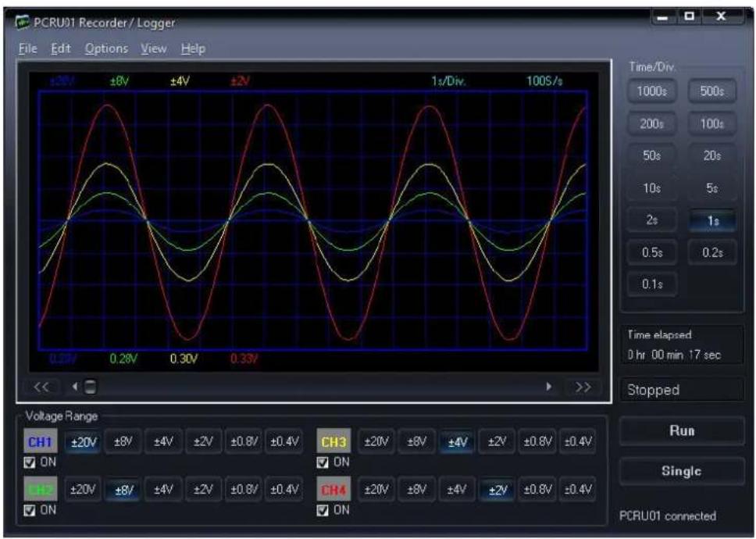This screenshot has width=756, height=539.
Task: Select ±20V range for CH4
Action: [x=376, y=490]
